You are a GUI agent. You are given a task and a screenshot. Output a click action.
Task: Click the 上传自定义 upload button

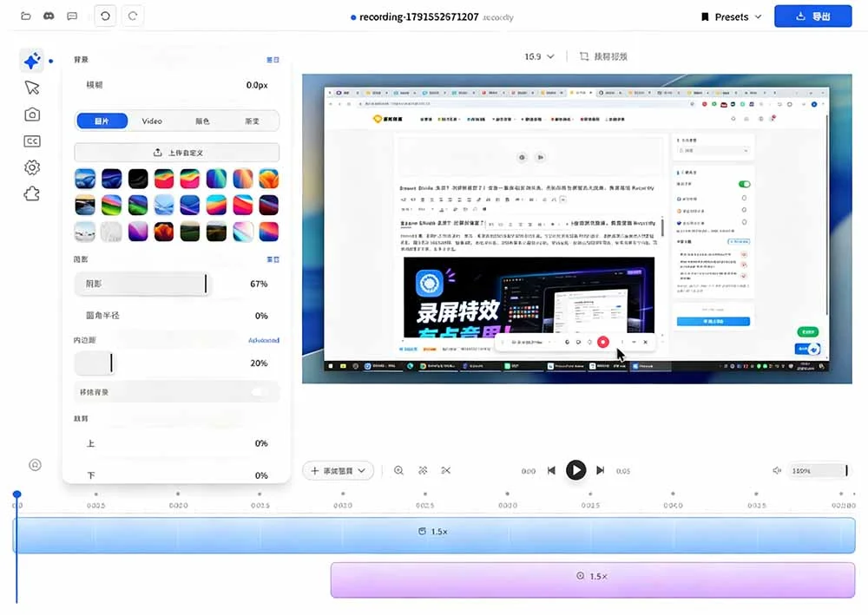point(176,152)
